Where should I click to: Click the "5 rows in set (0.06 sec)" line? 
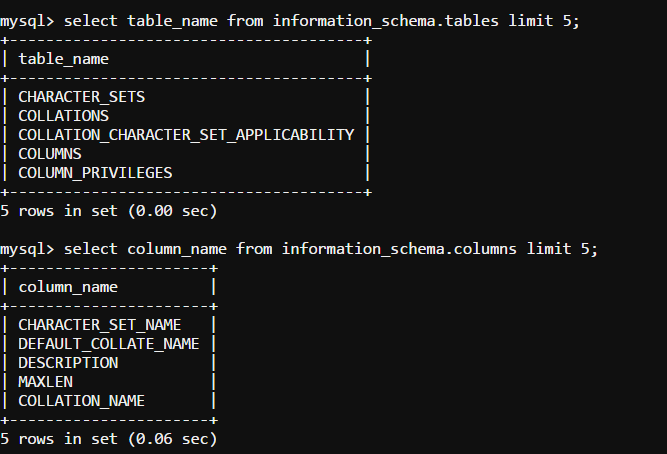pos(109,439)
